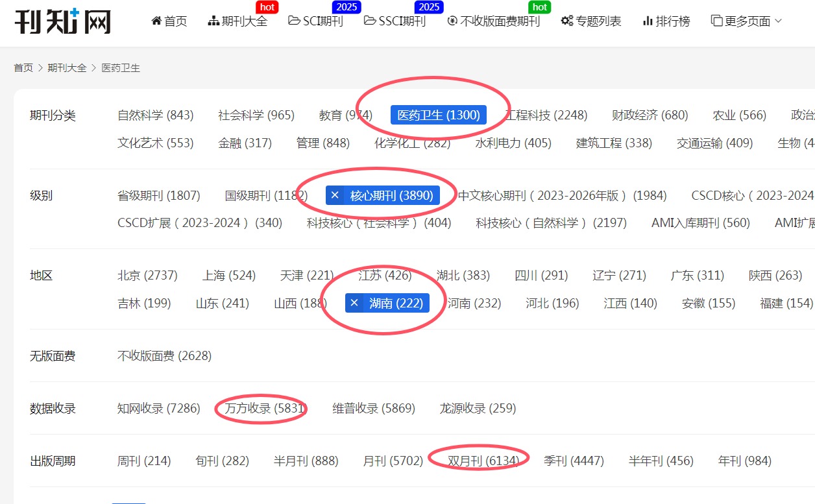
Task: Click the gears icon beside 专题列表
Action: 567,21
